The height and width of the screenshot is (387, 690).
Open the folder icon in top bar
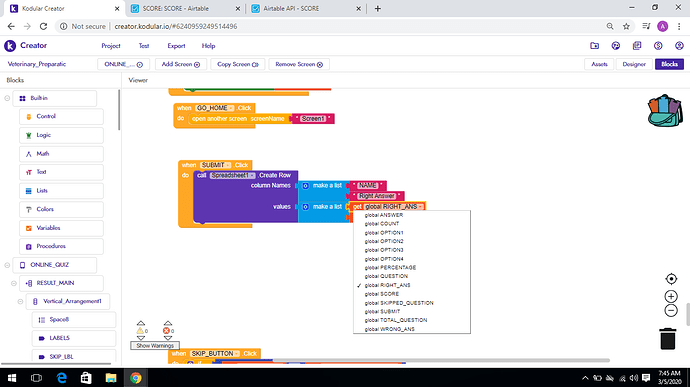(x=595, y=46)
